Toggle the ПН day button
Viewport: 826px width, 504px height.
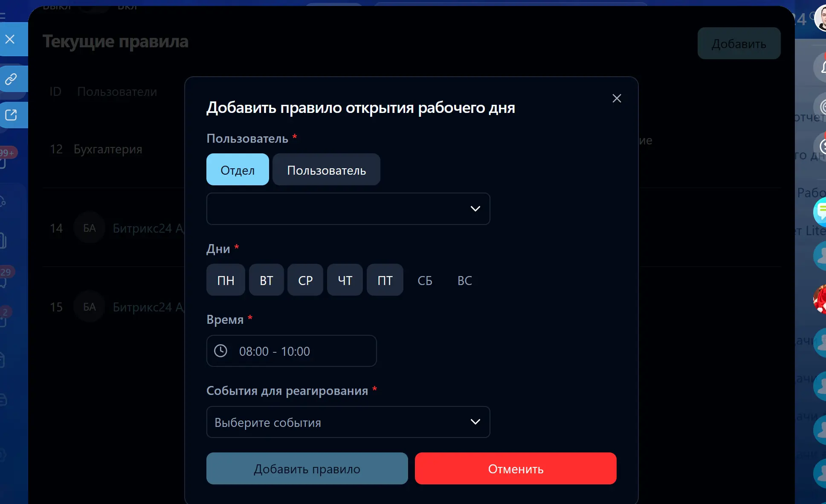[226, 280]
